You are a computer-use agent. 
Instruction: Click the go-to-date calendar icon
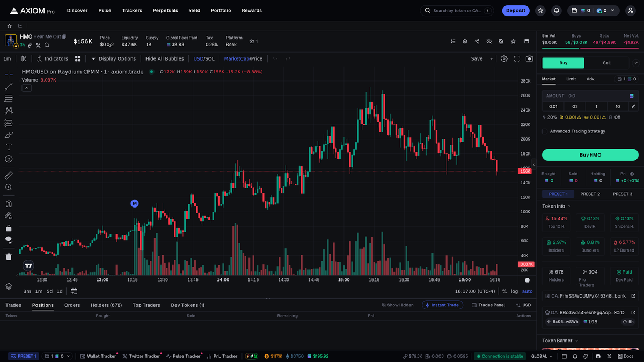(74, 291)
